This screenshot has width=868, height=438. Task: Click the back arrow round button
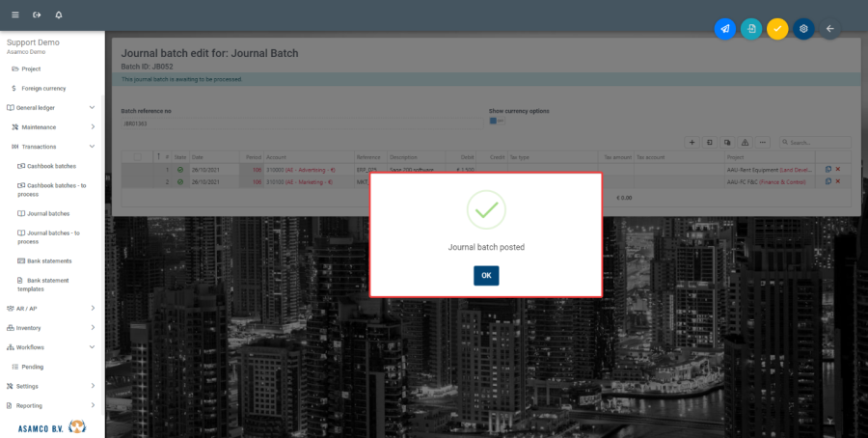point(829,29)
